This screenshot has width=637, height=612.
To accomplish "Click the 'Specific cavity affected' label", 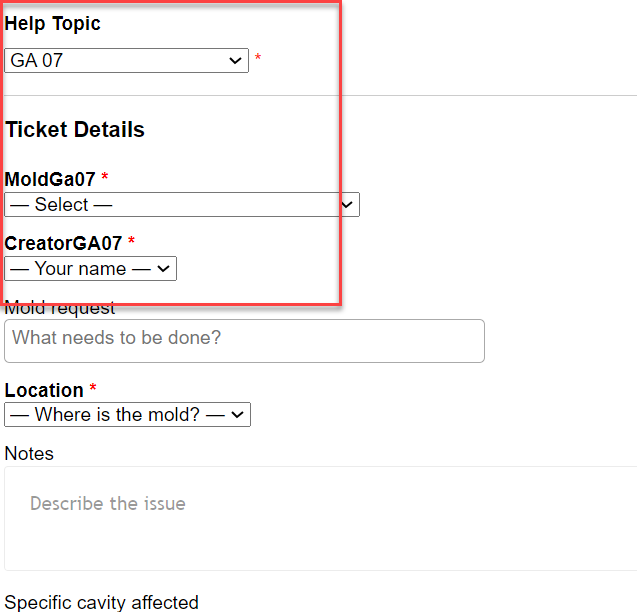I will tap(101, 602).
